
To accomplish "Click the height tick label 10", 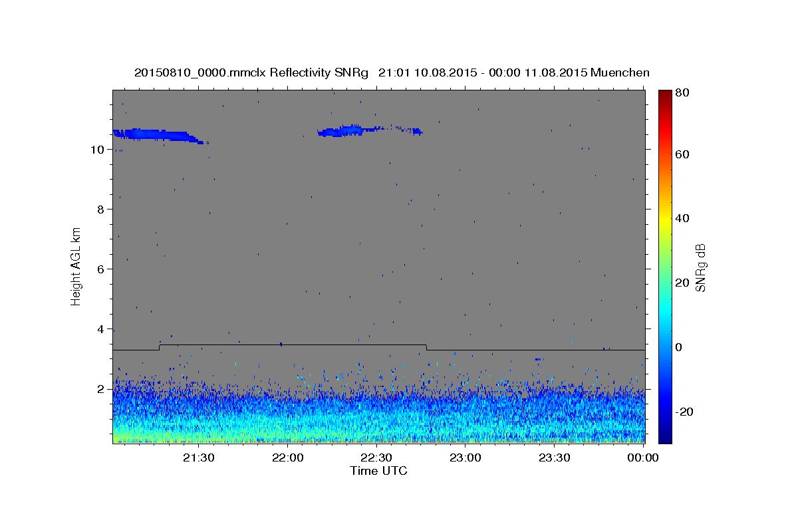I will (98, 150).
